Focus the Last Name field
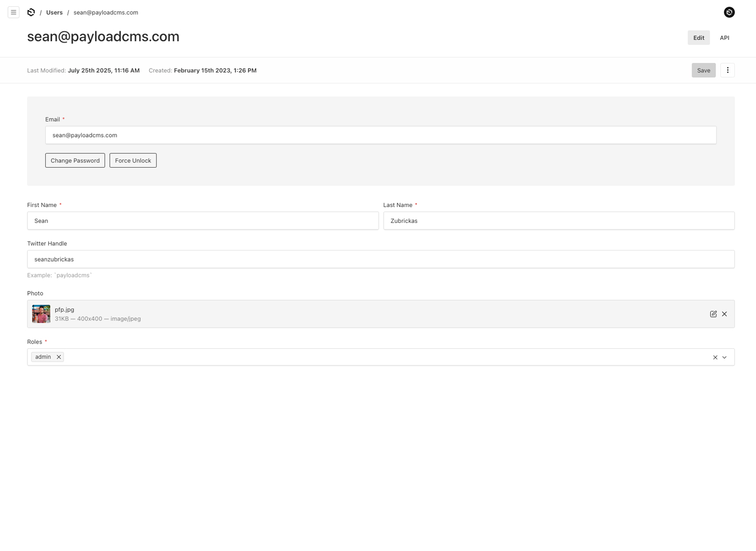The image size is (756, 551). (559, 221)
